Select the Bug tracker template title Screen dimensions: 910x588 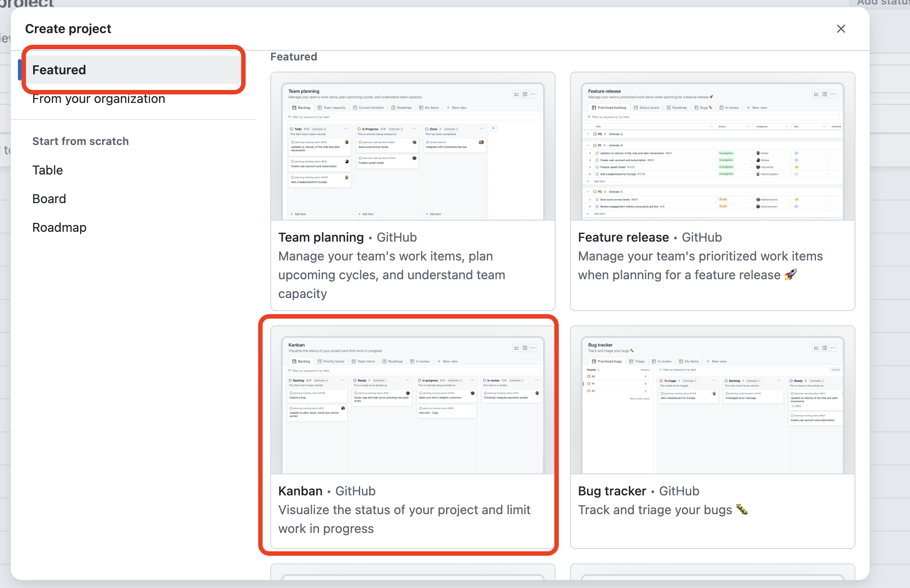tap(612, 491)
